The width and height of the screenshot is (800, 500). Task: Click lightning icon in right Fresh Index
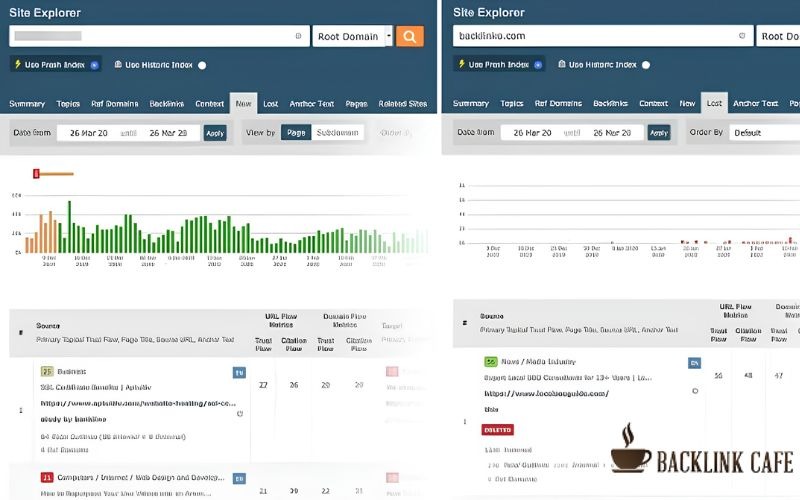coord(461,64)
